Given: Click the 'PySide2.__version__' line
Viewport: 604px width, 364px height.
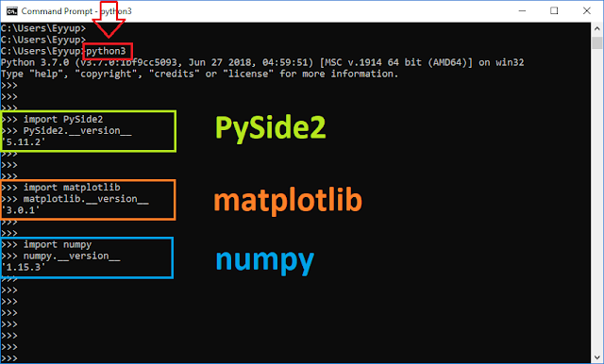Looking at the screenshot, I should click(x=66, y=131).
